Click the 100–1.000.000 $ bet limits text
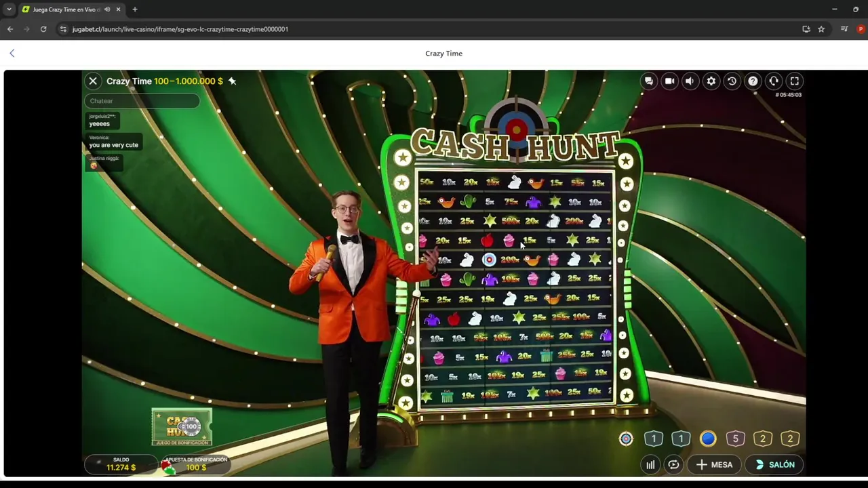 coord(189,81)
